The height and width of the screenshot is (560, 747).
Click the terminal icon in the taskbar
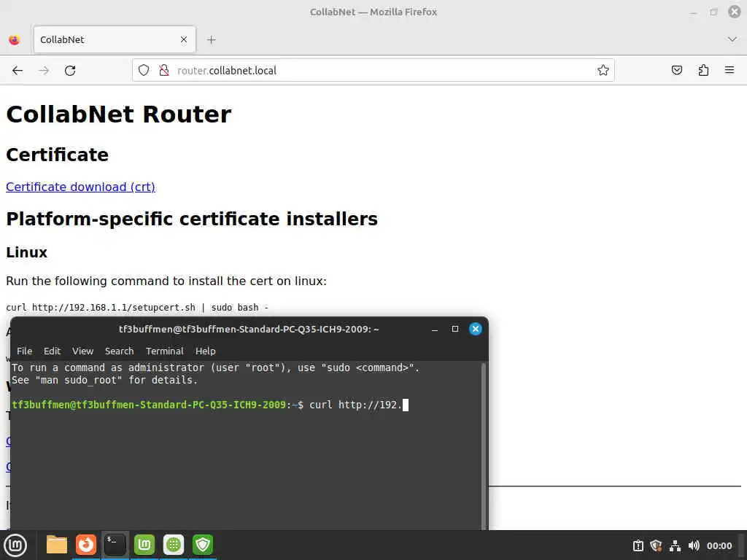coord(115,545)
